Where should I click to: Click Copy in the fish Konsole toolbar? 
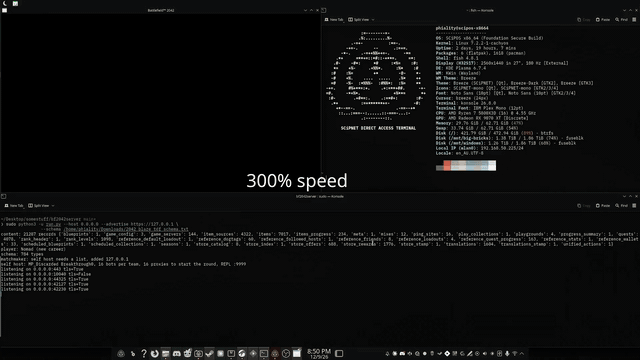point(584,20)
